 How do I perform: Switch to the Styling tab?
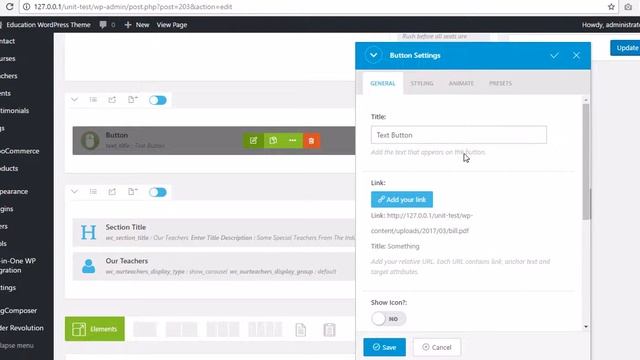point(422,83)
